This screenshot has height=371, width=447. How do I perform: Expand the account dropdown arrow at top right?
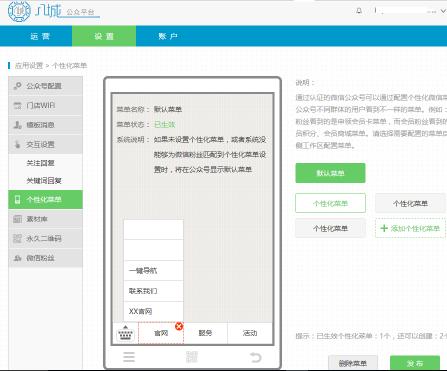443,11
